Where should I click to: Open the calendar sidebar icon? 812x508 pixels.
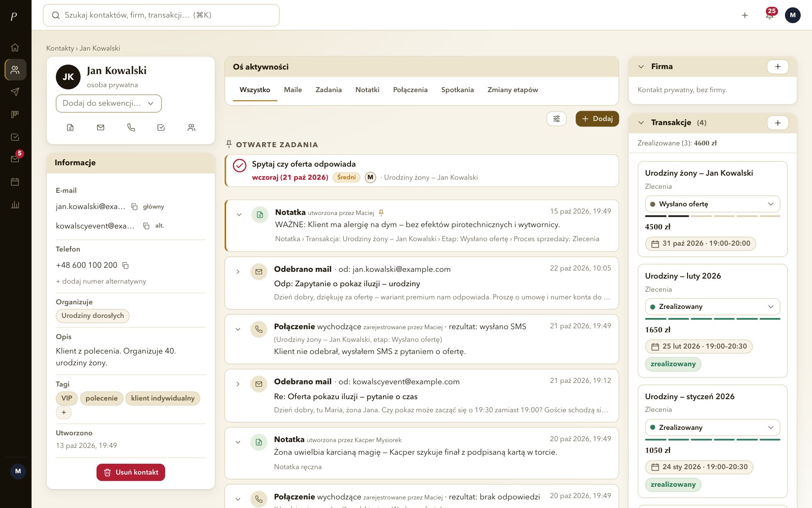tap(15, 182)
